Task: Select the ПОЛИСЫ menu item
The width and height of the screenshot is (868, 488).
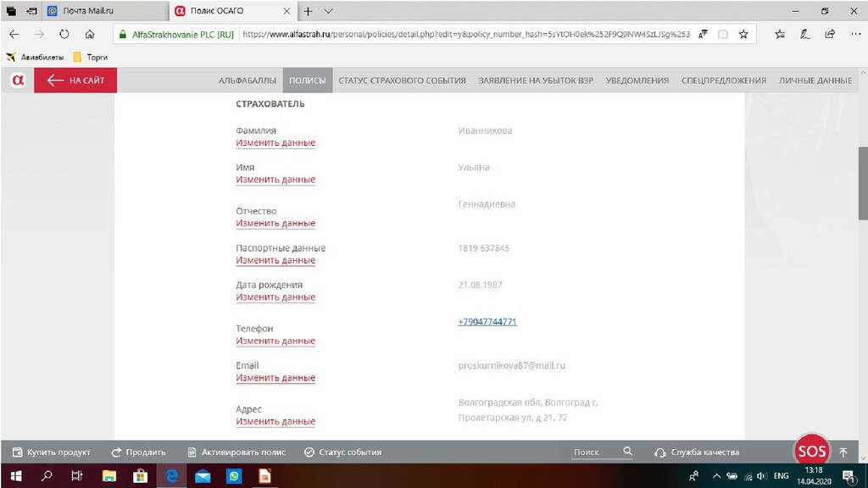Action: (x=307, y=80)
